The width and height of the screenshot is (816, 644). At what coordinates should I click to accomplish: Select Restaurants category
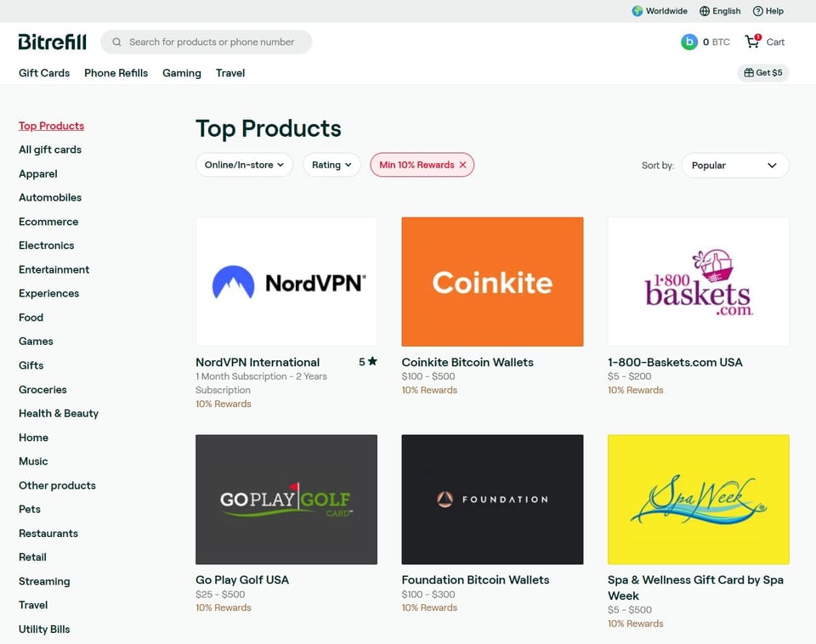tap(48, 534)
